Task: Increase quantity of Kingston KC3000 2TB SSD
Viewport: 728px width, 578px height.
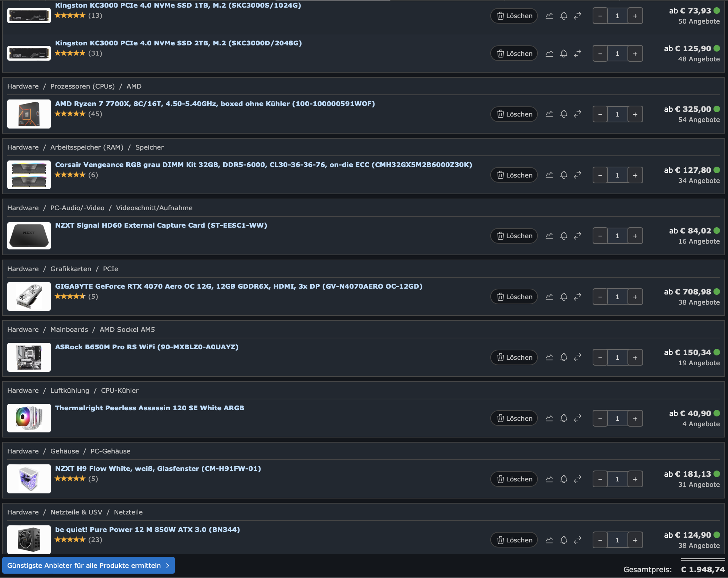Action: point(635,53)
